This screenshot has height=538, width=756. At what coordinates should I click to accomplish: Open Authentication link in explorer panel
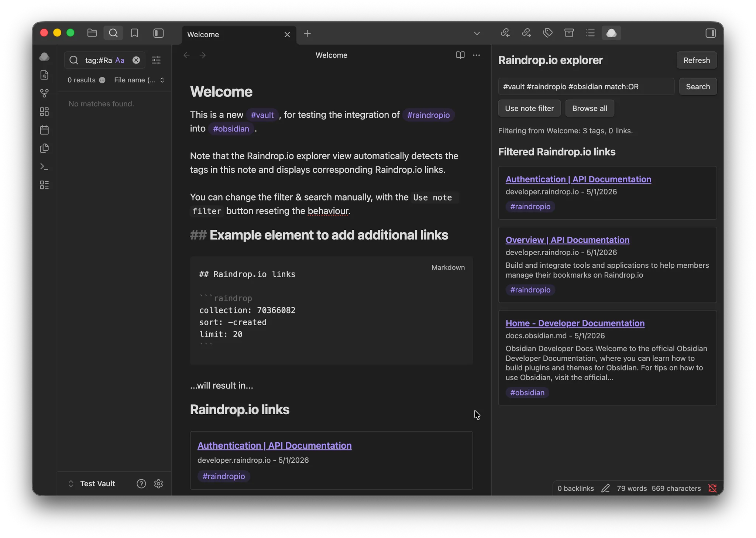click(x=578, y=179)
